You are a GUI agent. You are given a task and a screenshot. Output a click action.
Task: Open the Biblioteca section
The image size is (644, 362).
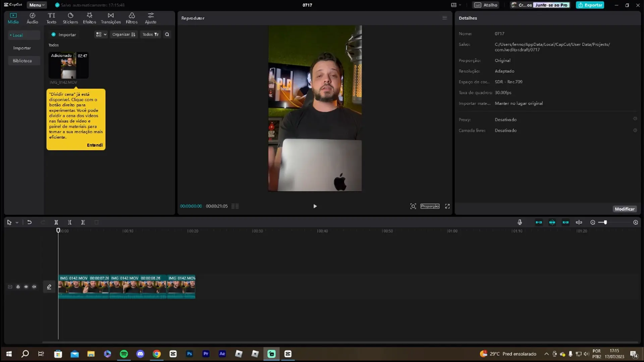22,61
